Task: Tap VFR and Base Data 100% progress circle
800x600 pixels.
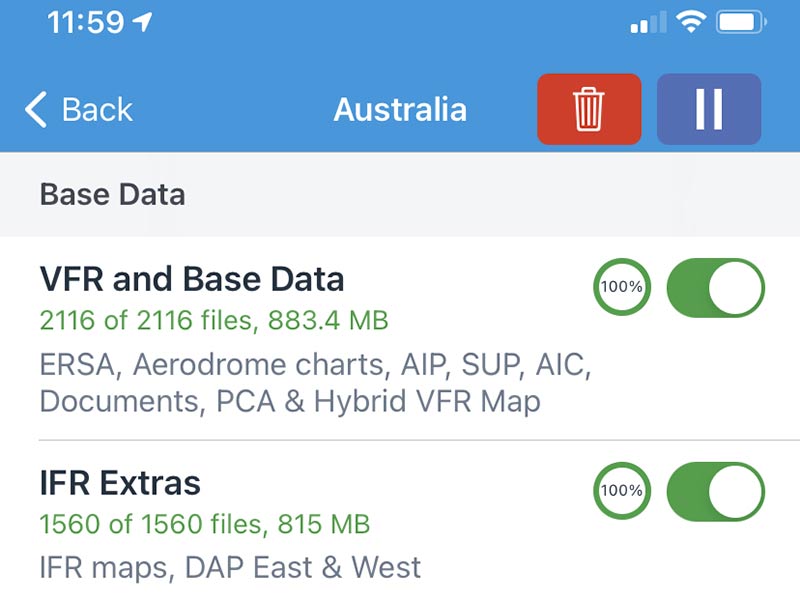Action: [x=621, y=287]
